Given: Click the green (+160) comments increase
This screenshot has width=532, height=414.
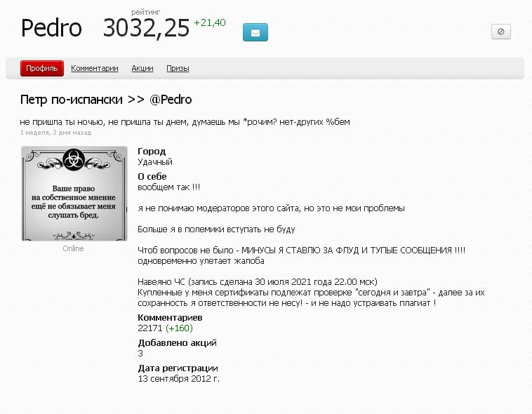Looking at the screenshot, I should [x=179, y=328].
